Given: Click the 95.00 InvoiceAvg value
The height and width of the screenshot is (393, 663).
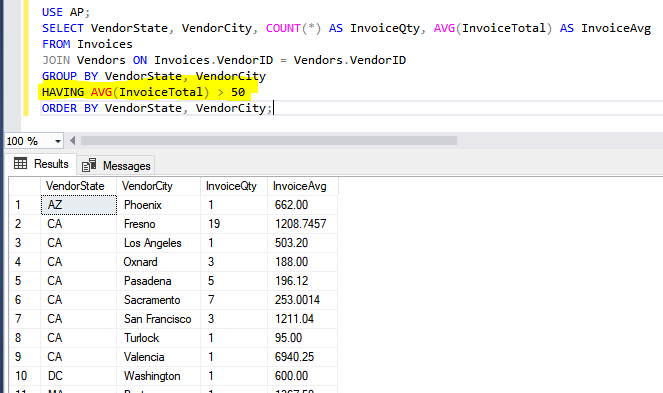Looking at the screenshot, I should (x=288, y=338).
